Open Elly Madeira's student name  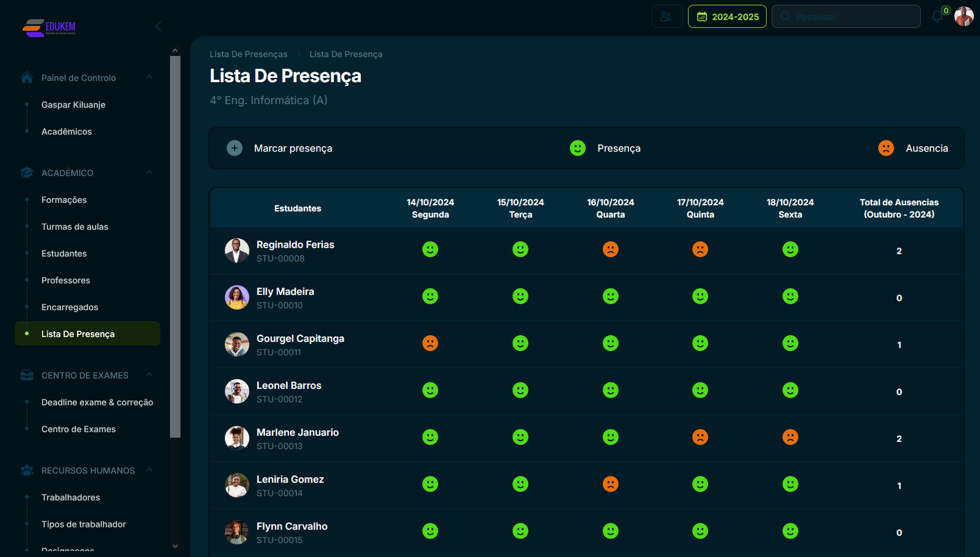[285, 292]
